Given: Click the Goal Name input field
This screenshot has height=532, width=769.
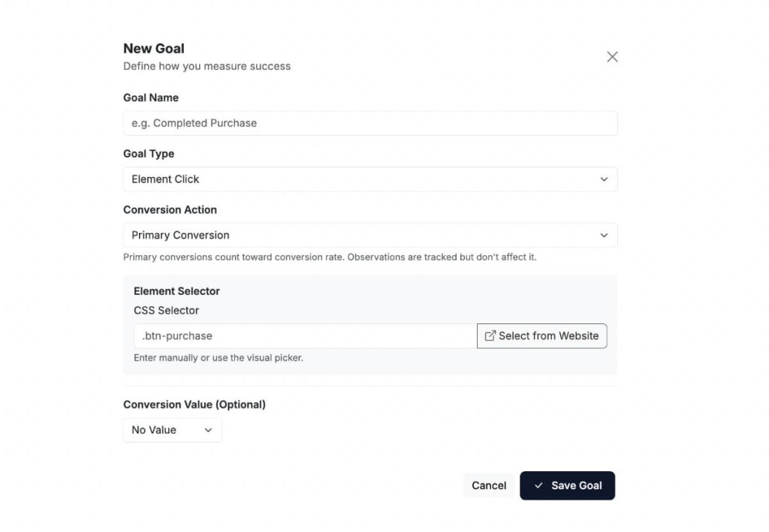Looking at the screenshot, I should [x=370, y=123].
